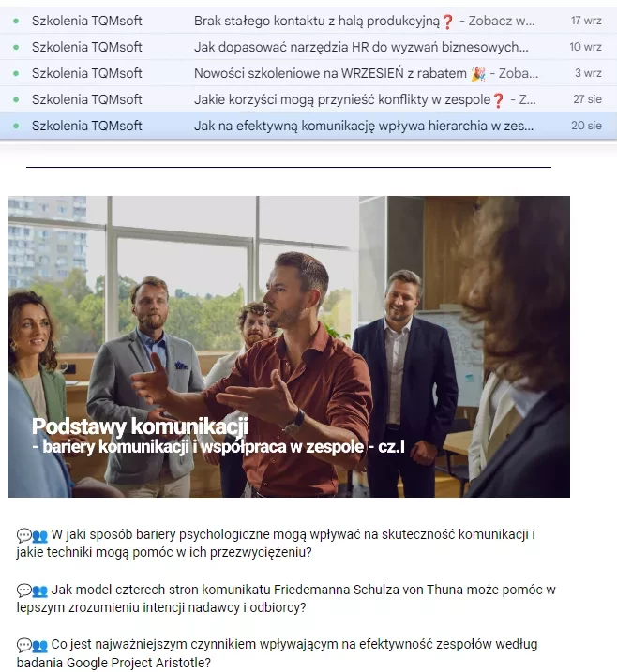Click the 'Podstawy komunikacji' headline text on banner
The image size is (617, 672).
(141, 426)
